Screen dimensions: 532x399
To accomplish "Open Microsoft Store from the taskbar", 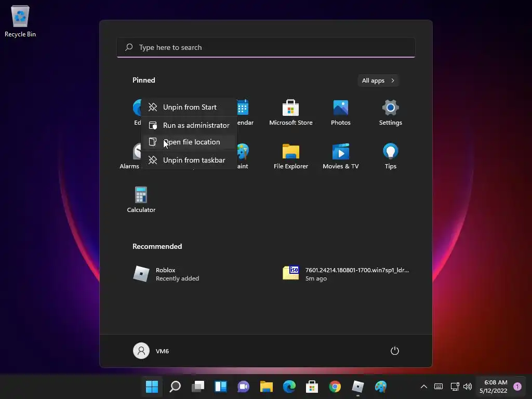I will click(x=312, y=387).
